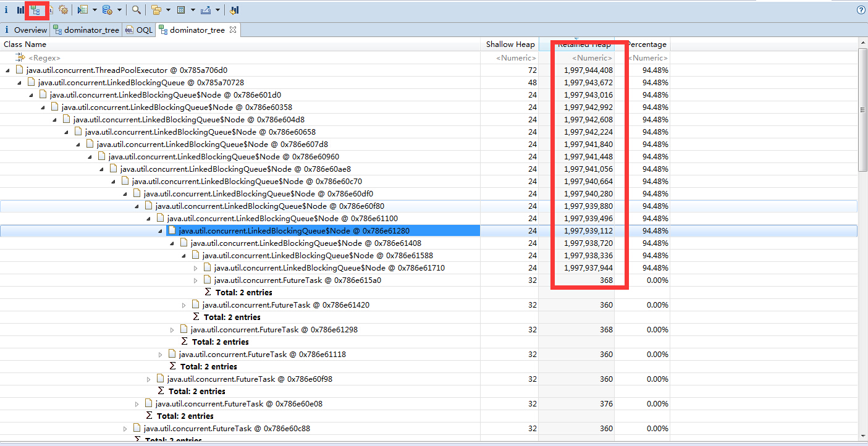Collapse the Node @ 0x786e601d0 row
868x446 pixels.
click(x=31, y=95)
